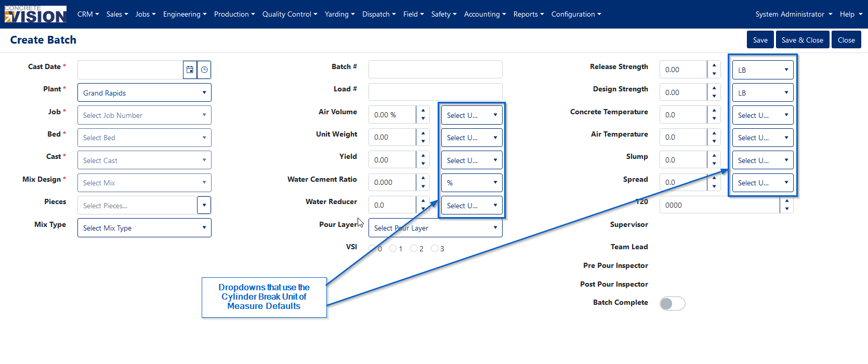Decrease Air Volume with the down arrow
868x364 pixels.
(x=423, y=119)
